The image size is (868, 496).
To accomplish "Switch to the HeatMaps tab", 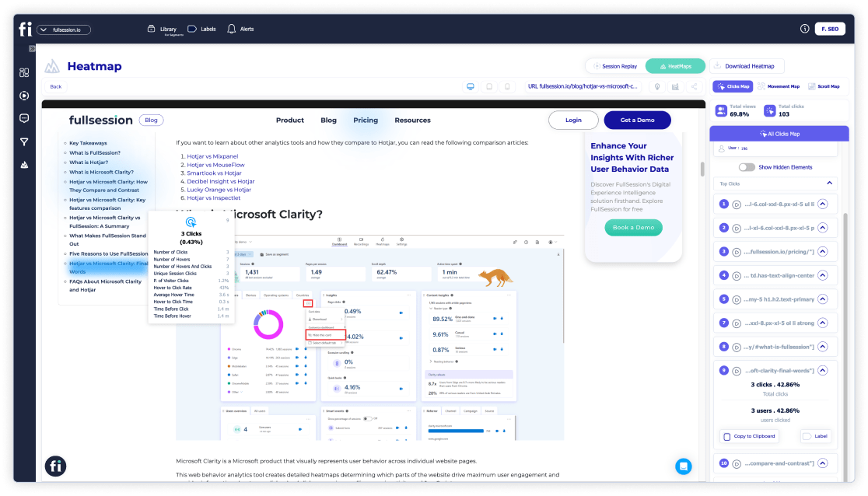I will 675,66.
